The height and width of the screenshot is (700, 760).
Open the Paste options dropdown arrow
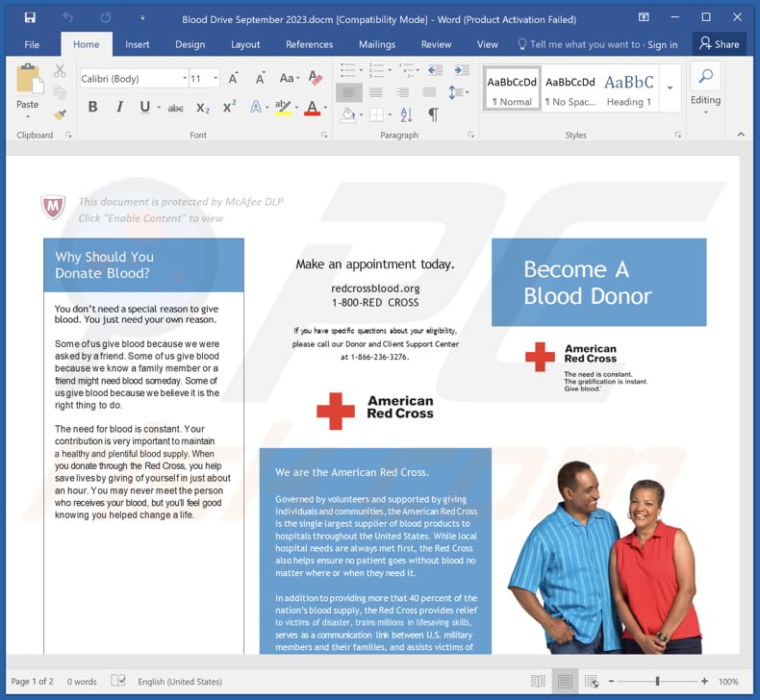[x=28, y=116]
